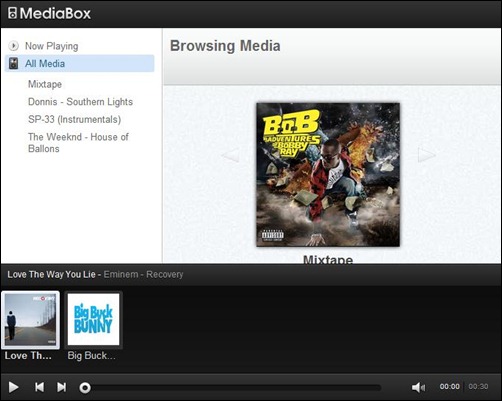Screen dimensions: 502x401
Task: Click the Play button
Action: [13, 387]
